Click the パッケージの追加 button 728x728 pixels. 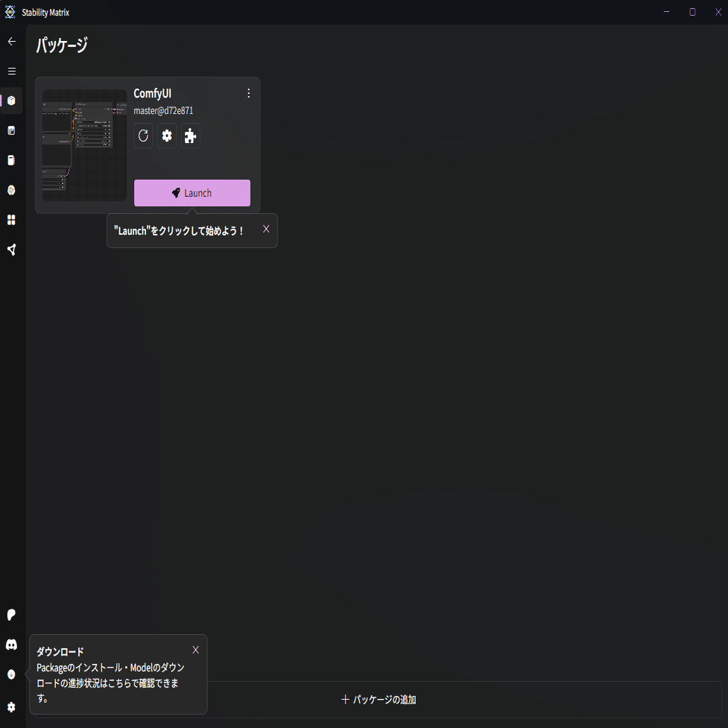pyautogui.click(x=379, y=700)
